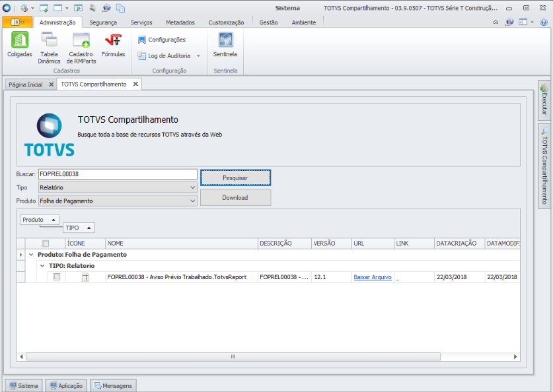Image resolution: width=553 pixels, height=392 pixels.
Task: Switch to the Serviços ribbon tab
Action: (141, 22)
